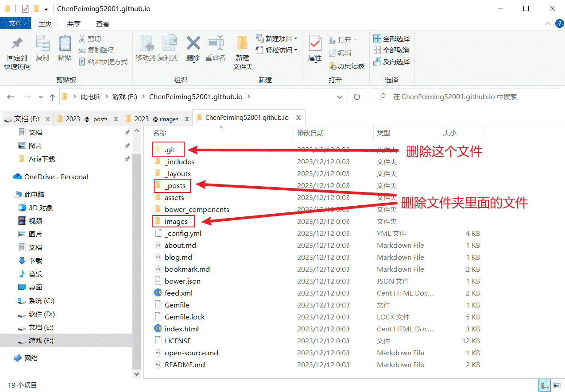Go back with the Back arrow
565x392 pixels.
pos(11,97)
